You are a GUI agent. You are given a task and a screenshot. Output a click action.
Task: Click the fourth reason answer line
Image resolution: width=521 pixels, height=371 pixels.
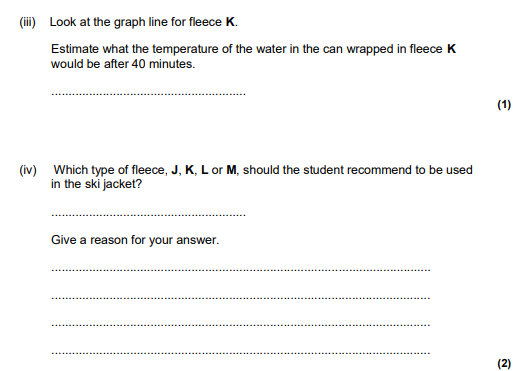click(x=241, y=353)
